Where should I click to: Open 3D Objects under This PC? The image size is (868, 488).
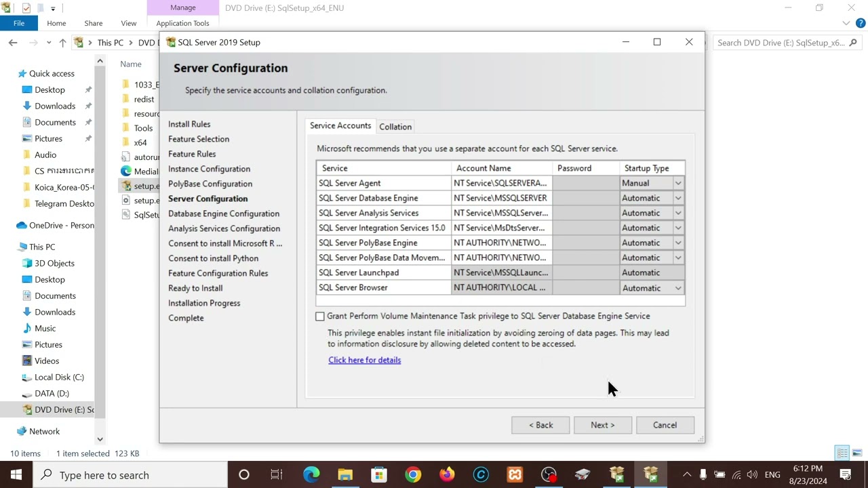[54, 263]
